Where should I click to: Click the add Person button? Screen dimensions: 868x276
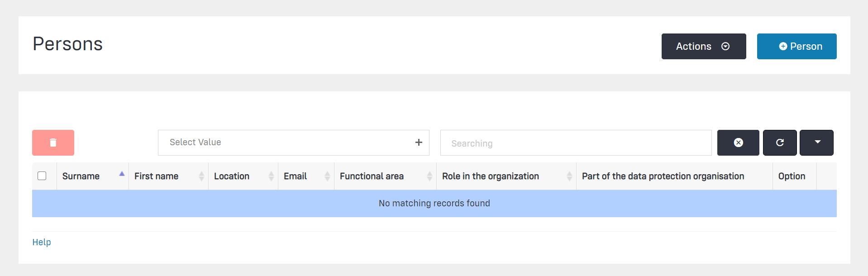coord(796,46)
